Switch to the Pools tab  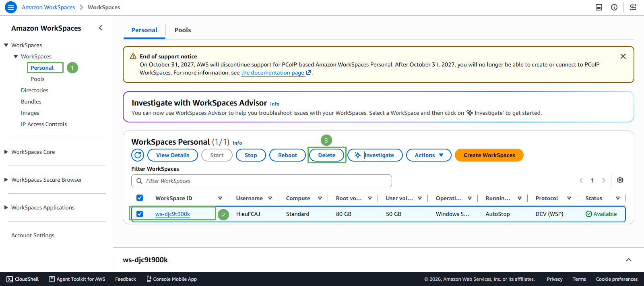[183, 30]
